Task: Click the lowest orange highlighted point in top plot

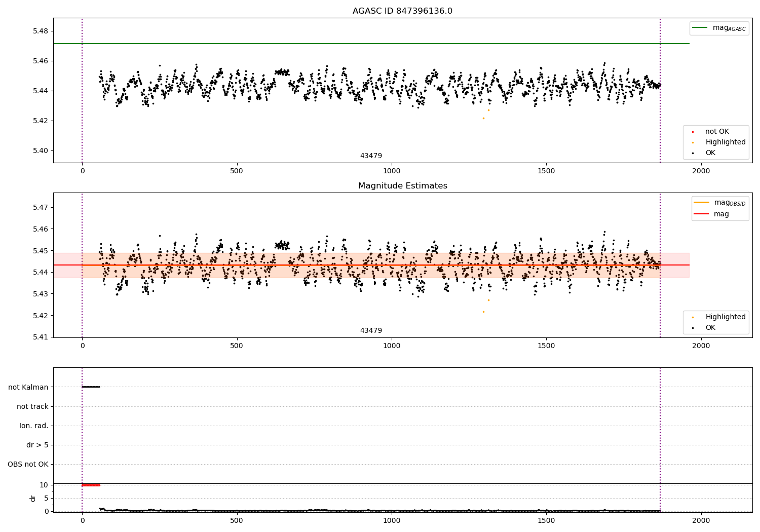Action: click(483, 118)
